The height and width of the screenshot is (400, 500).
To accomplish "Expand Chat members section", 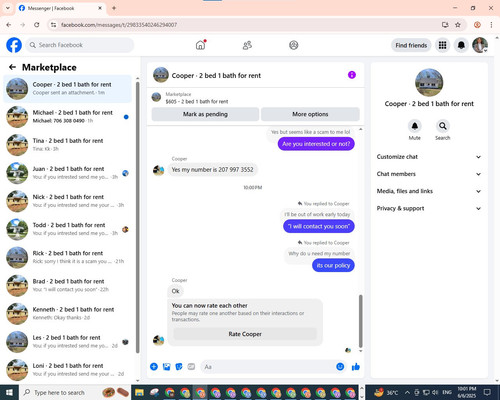I will [429, 174].
